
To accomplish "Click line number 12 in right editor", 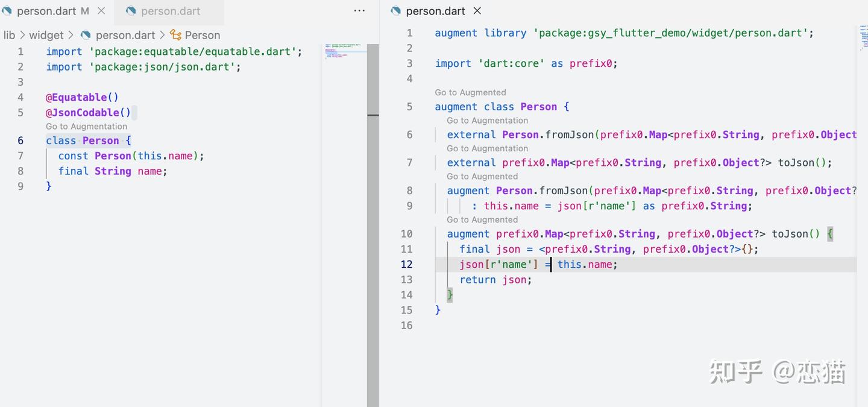I will pos(407,264).
